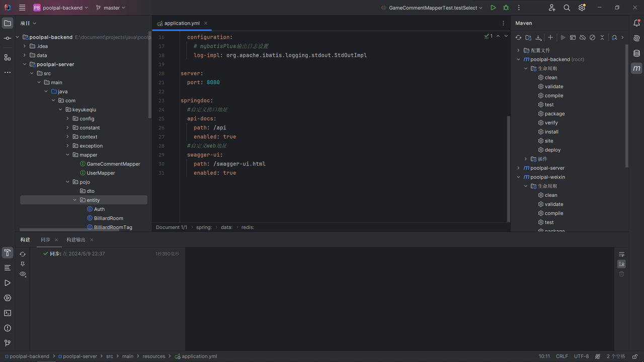Open the Git version control tool window

tap(8, 343)
